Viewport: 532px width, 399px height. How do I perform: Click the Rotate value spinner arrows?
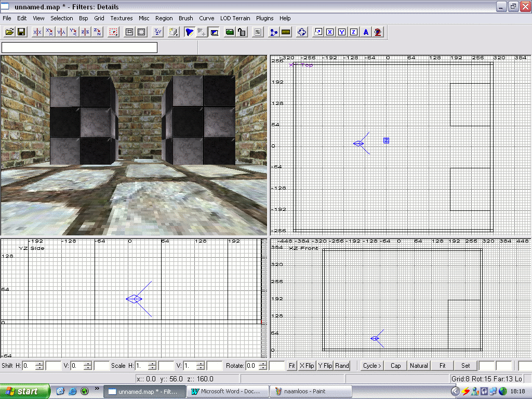[264, 366]
